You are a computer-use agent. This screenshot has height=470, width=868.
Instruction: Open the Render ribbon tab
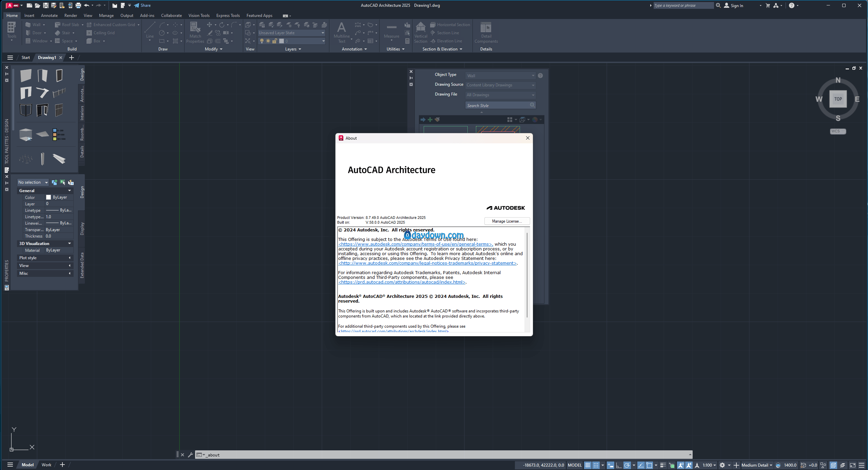click(71, 16)
